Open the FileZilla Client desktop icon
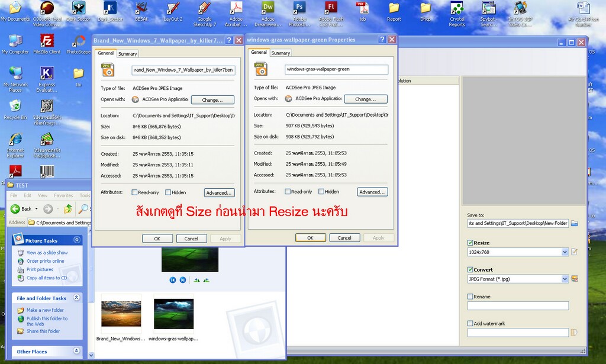Viewport: 606px width, 364px height. (x=47, y=43)
